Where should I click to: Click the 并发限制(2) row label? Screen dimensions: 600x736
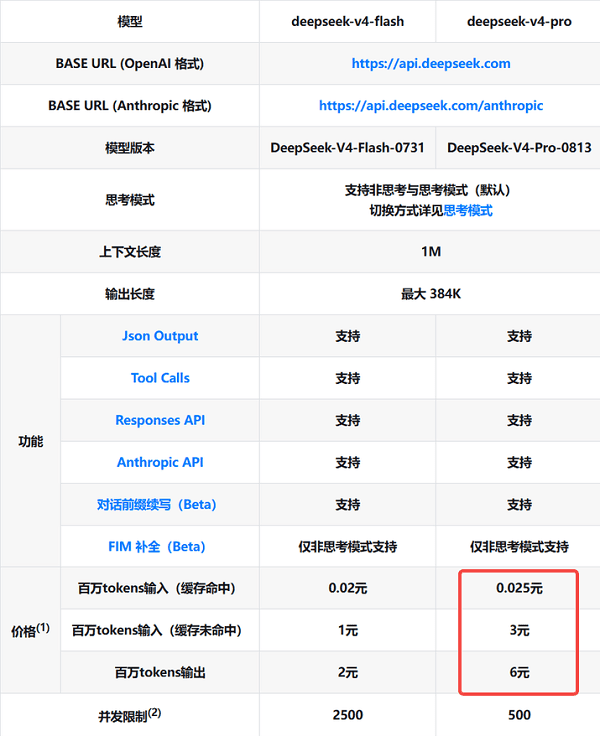click(130, 715)
